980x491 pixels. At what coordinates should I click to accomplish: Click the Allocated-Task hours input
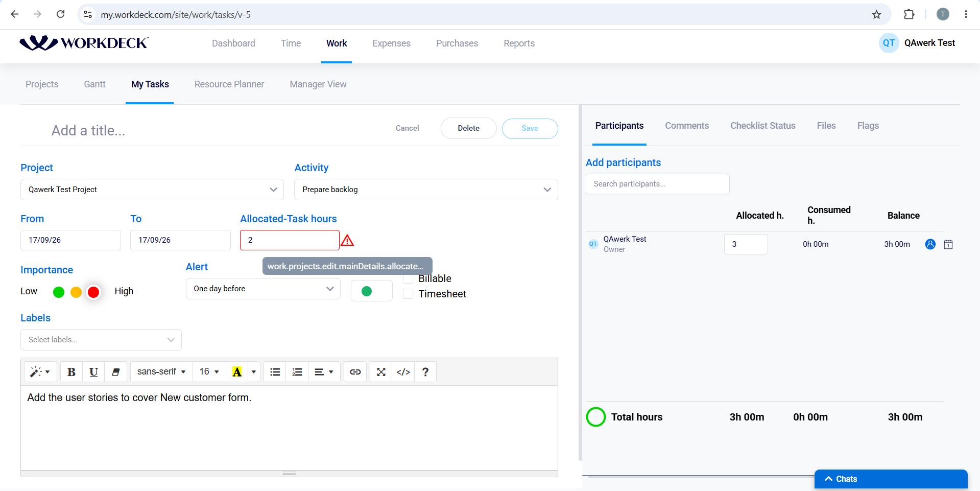(290, 240)
